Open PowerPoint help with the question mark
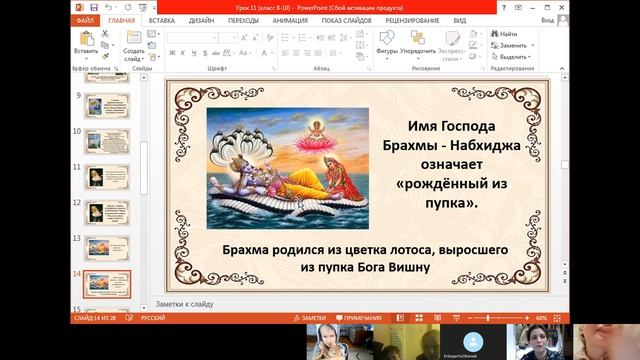The width and height of the screenshot is (640, 360). [504, 7]
